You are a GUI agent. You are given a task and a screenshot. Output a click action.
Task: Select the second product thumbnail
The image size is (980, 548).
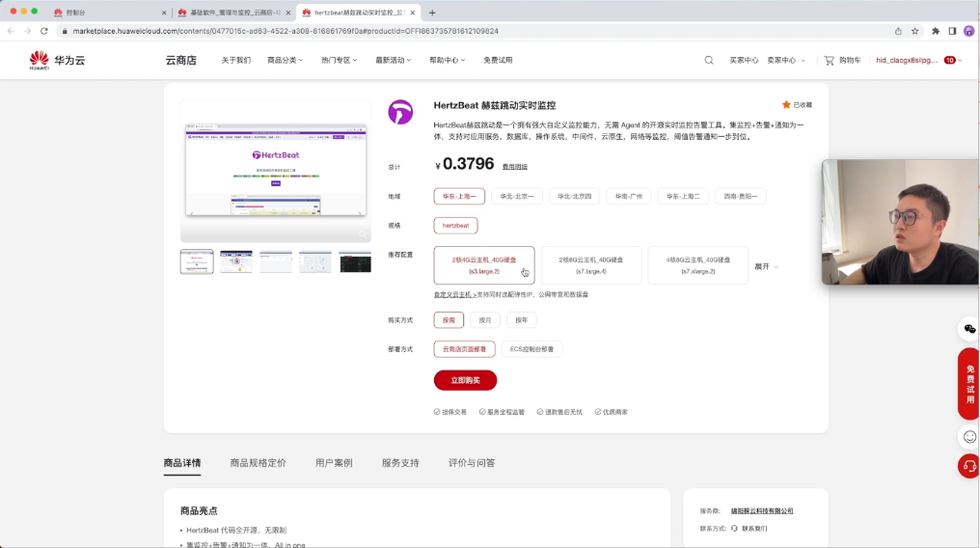click(236, 261)
